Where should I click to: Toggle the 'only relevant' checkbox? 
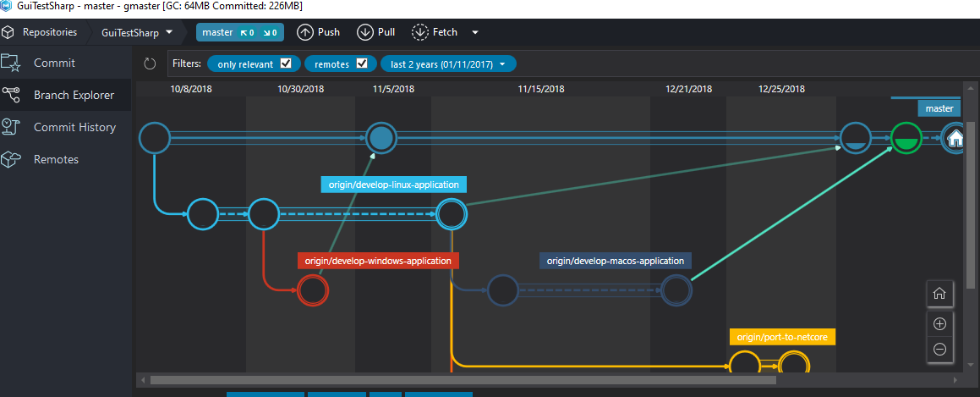(286, 63)
